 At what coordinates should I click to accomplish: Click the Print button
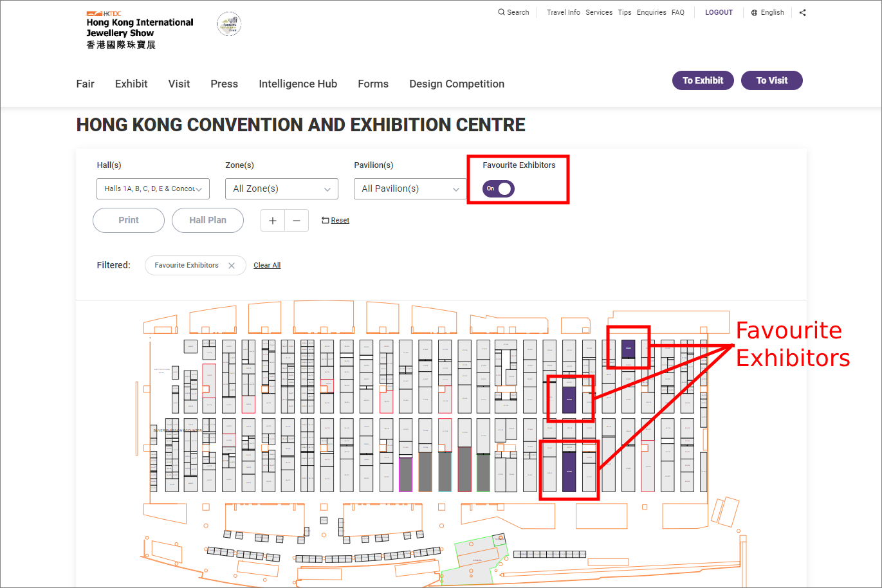coord(129,220)
